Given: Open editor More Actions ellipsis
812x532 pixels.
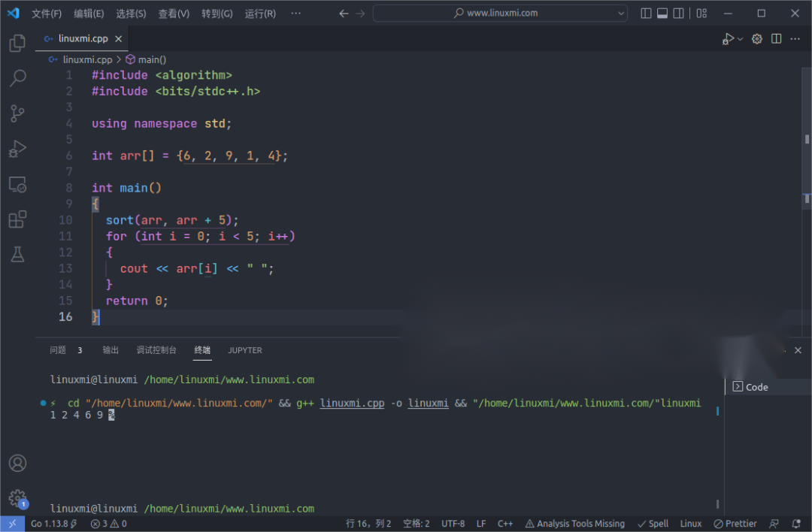Looking at the screenshot, I should (x=795, y=39).
